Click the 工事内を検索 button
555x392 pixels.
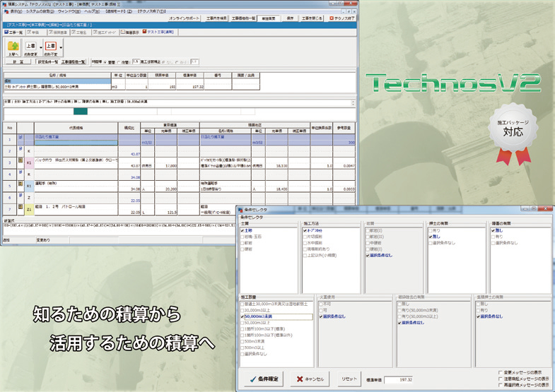pyautogui.click(x=216, y=18)
